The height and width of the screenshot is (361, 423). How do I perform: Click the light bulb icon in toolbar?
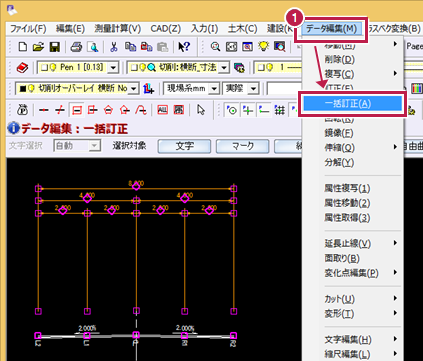(264, 46)
